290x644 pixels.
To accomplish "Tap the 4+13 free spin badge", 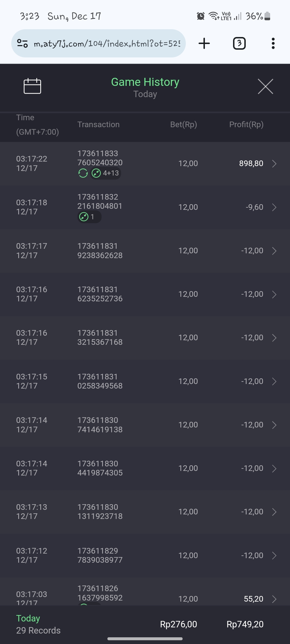I will [106, 173].
